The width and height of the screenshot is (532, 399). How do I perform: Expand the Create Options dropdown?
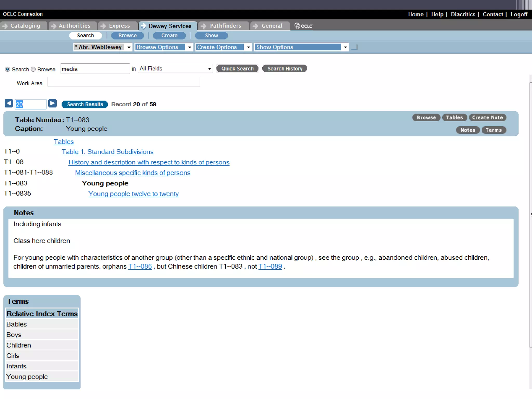point(223,47)
